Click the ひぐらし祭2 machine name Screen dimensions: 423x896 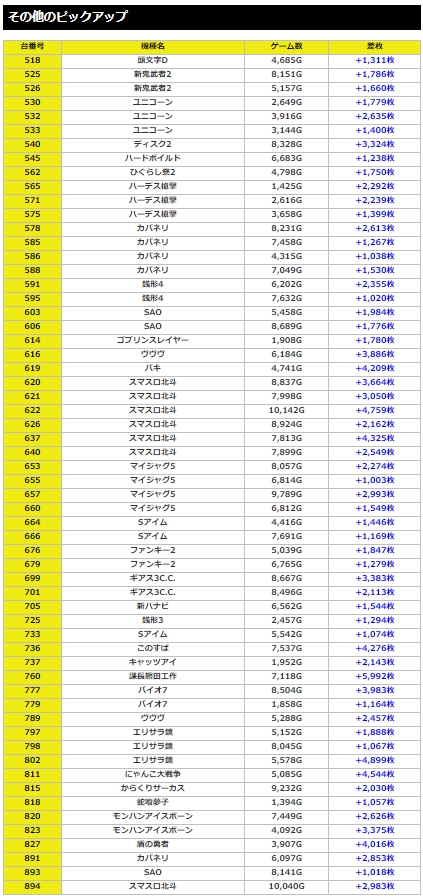click(153, 172)
